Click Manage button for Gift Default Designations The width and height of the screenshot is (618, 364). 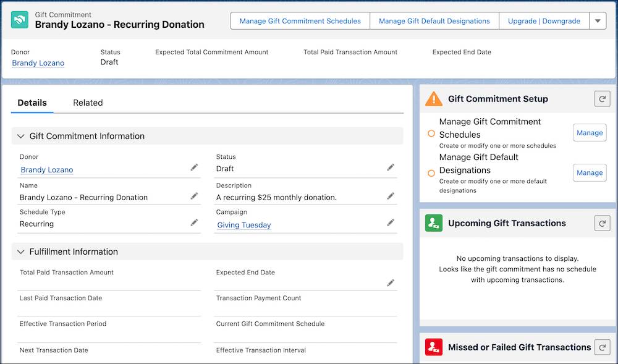(x=590, y=173)
